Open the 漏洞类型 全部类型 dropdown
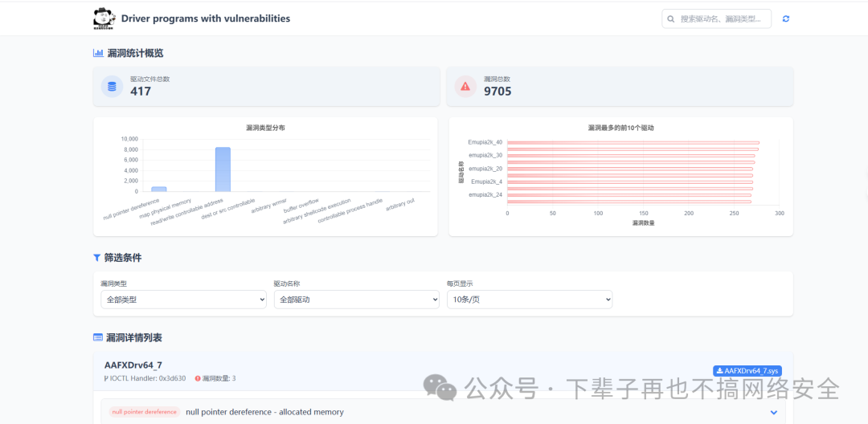The width and height of the screenshot is (868, 424). pyautogui.click(x=183, y=300)
